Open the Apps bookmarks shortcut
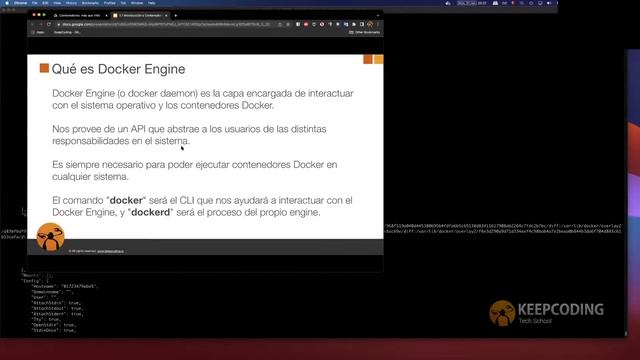The width and height of the screenshot is (640, 360). pos(38,32)
